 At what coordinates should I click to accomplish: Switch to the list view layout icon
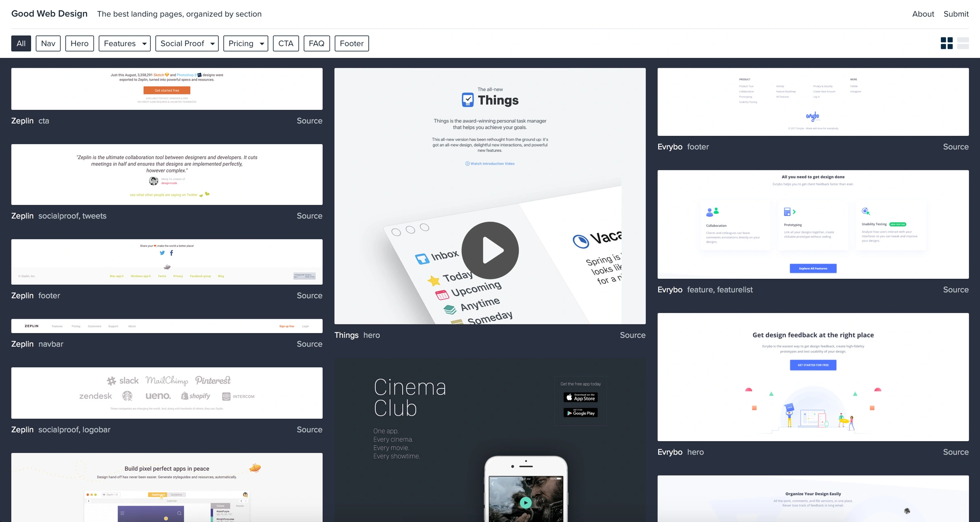tap(963, 43)
